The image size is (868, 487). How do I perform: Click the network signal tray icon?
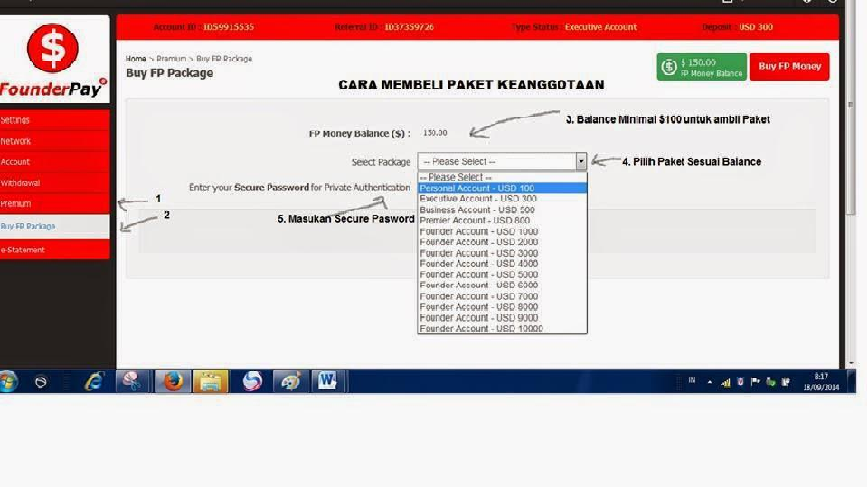(x=725, y=382)
